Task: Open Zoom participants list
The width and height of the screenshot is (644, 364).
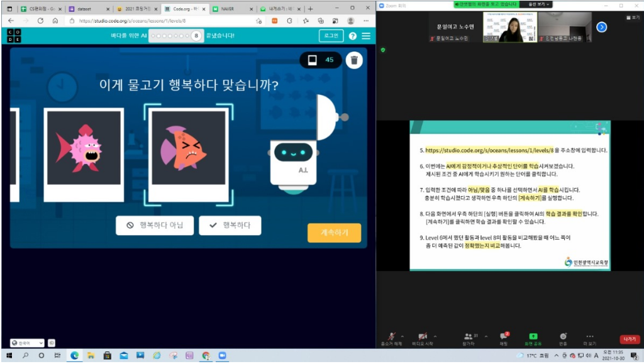Action: 469,339
